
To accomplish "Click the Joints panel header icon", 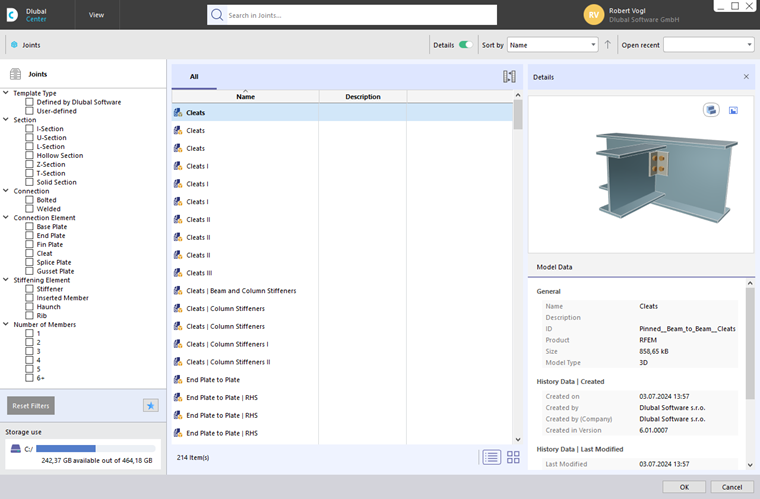I will [x=16, y=74].
